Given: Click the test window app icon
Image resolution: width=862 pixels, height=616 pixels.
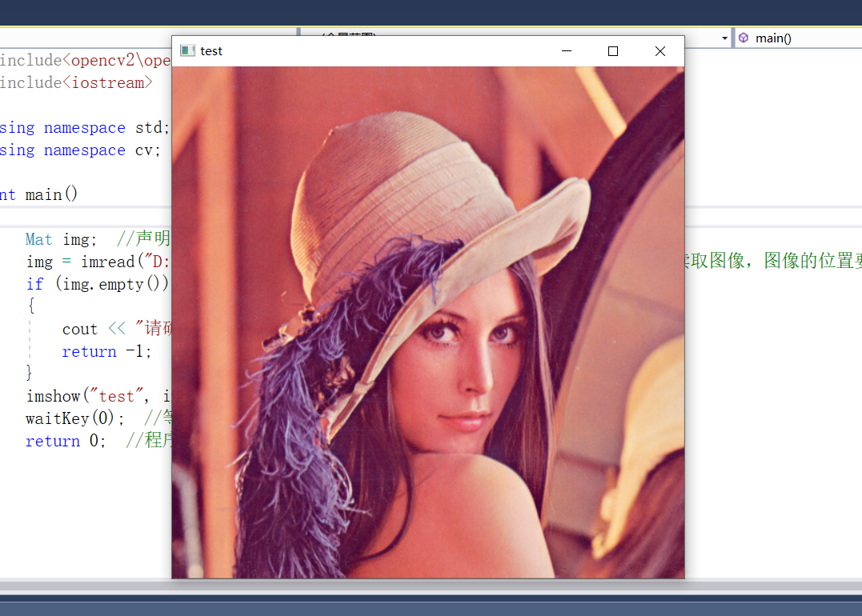Looking at the screenshot, I should 187,51.
